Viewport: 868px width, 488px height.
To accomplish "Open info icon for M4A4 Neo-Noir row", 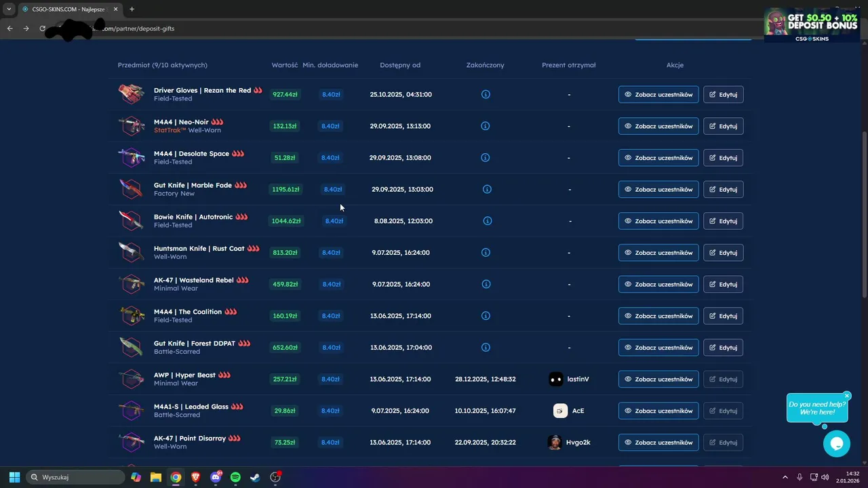I will 486,126.
